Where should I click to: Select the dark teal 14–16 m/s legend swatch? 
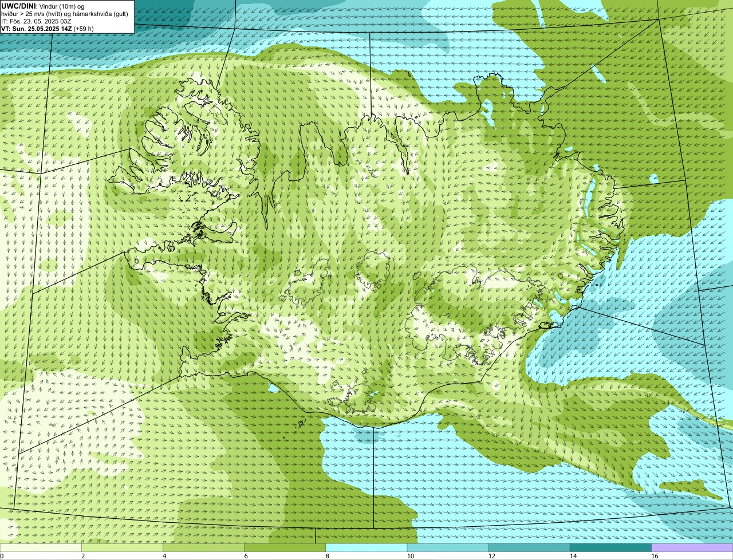[610, 548]
